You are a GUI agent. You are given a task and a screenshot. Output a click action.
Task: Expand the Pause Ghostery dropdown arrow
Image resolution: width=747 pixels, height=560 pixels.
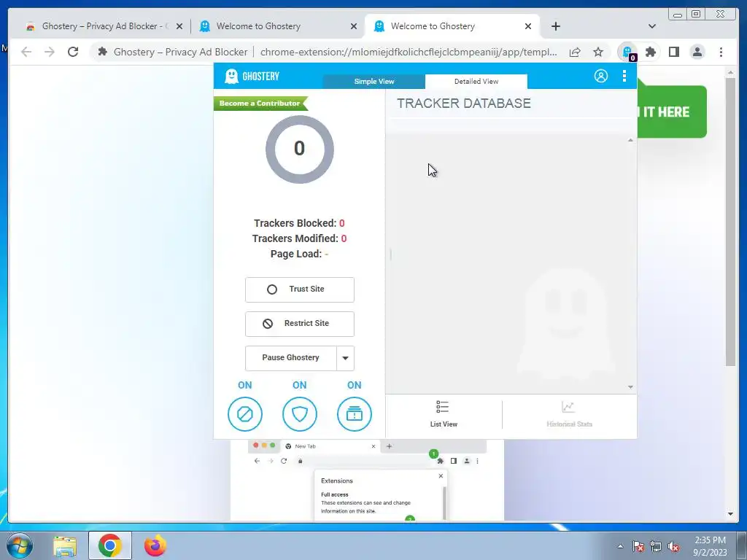coord(345,357)
